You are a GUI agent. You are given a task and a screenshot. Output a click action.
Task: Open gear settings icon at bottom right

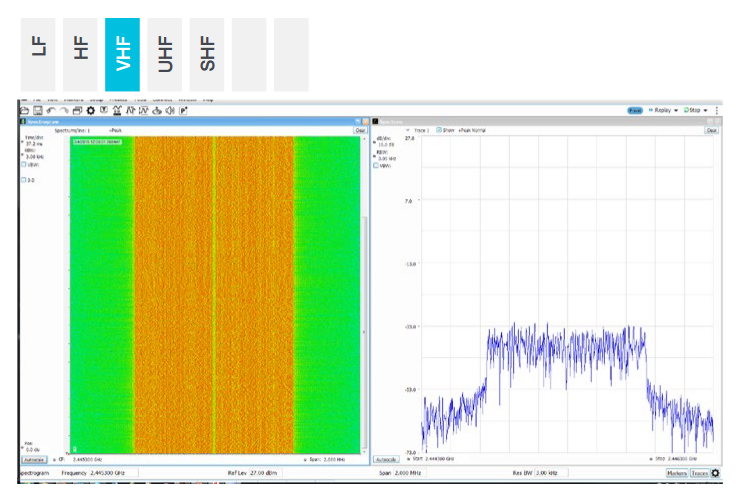click(x=715, y=473)
